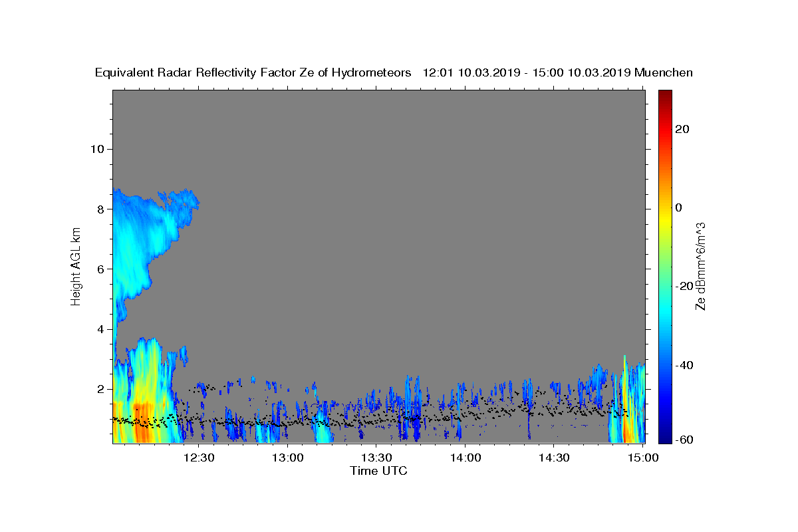Click the colorbar label 'Ze dBmm^6/m^3'
Screen dimensions: 798x532
click(x=700, y=266)
